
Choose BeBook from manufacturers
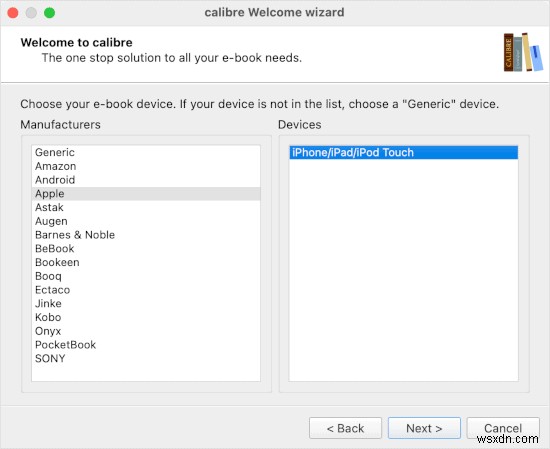146,248
